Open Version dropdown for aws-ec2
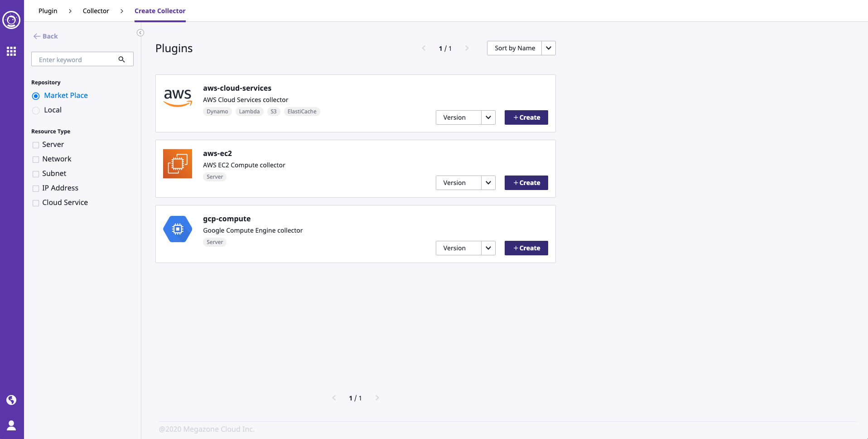 (465, 183)
